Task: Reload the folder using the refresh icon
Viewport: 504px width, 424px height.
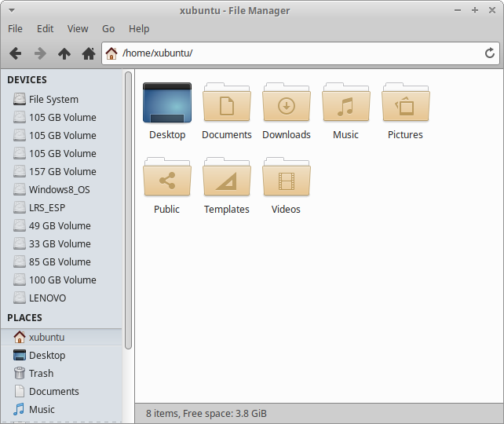Action: coord(490,53)
